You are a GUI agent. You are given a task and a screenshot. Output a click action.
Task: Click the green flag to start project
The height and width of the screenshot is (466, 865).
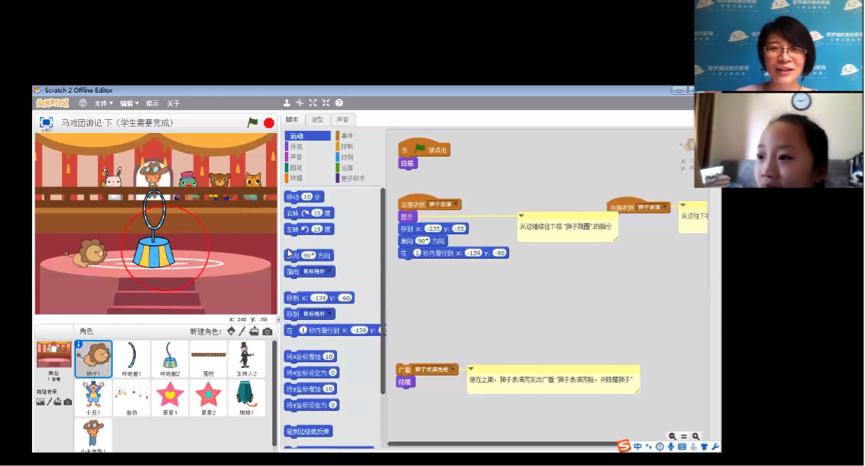point(253,122)
